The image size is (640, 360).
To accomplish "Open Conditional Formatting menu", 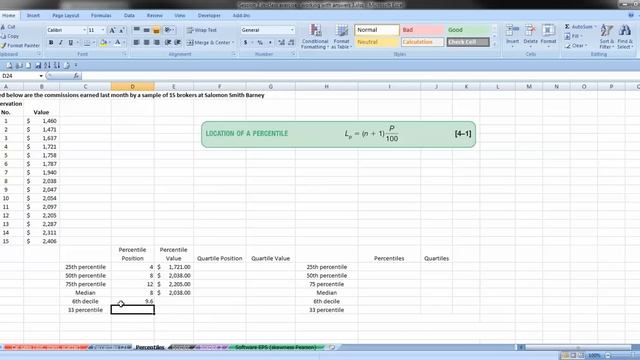I will click(315, 36).
